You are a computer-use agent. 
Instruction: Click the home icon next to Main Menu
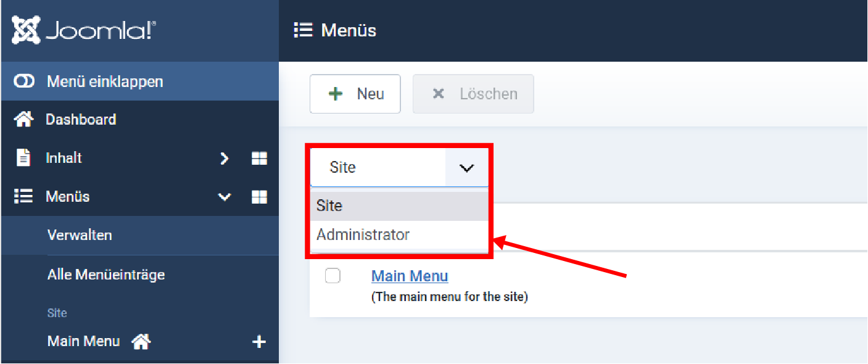tap(141, 341)
